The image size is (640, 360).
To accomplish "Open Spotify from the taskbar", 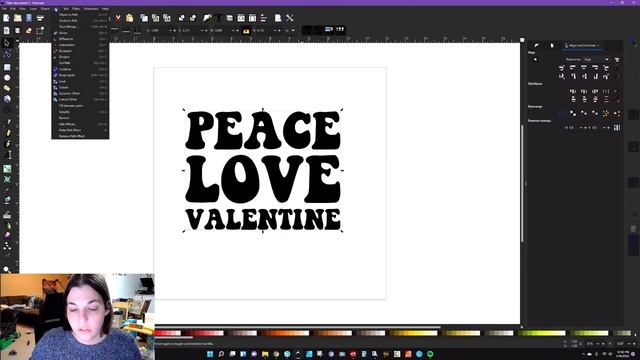I will (x=430, y=354).
